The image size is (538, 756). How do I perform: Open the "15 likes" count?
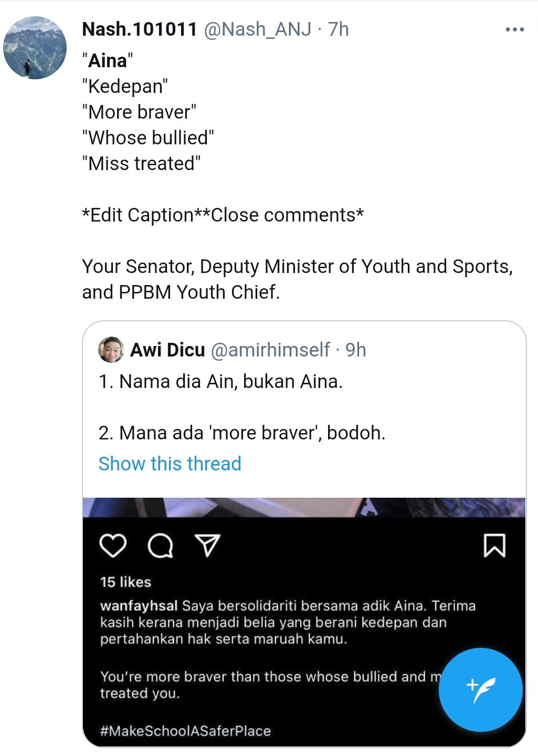[x=125, y=582]
